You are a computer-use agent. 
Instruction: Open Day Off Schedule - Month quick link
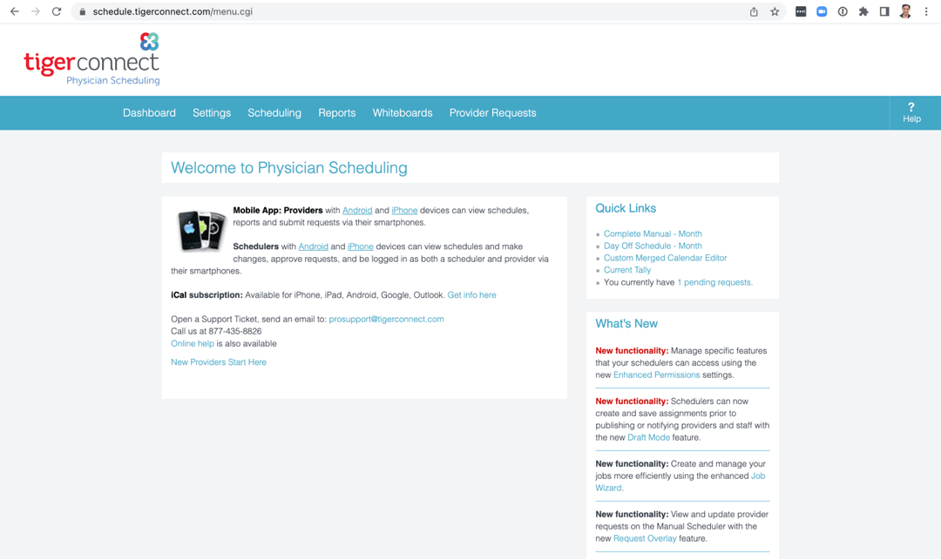click(653, 246)
